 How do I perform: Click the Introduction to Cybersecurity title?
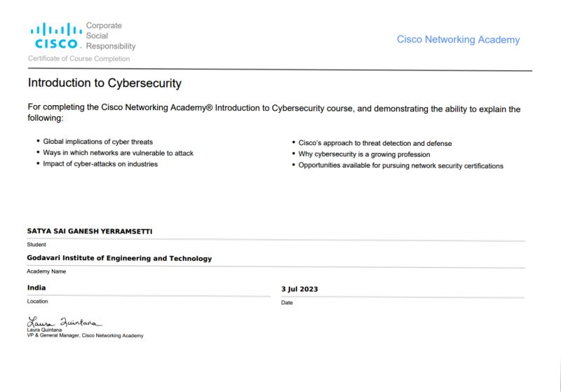tap(104, 83)
